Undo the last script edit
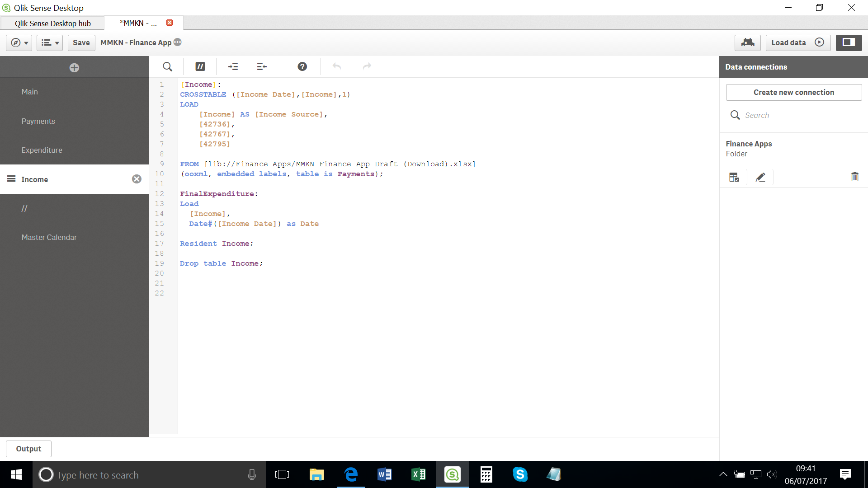Screen dimensions: 868x488 (336, 66)
